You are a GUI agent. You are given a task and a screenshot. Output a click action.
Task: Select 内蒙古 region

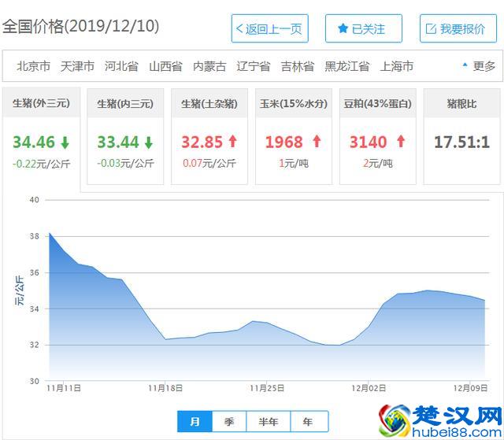click(209, 66)
